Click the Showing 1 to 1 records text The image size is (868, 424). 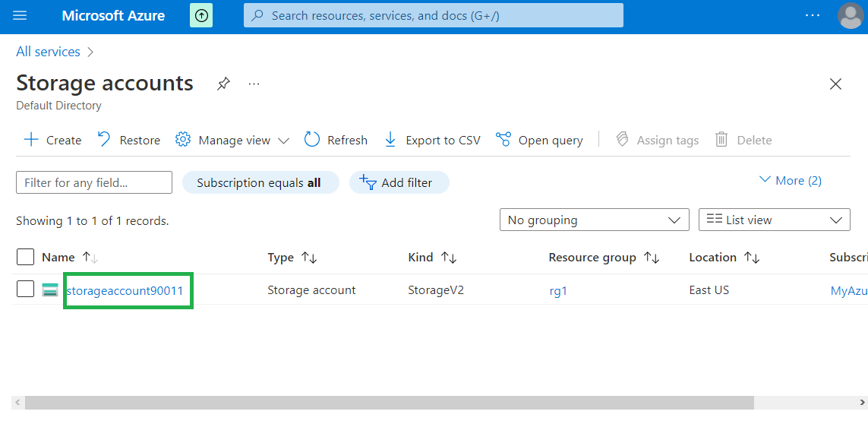[x=93, y=220]
